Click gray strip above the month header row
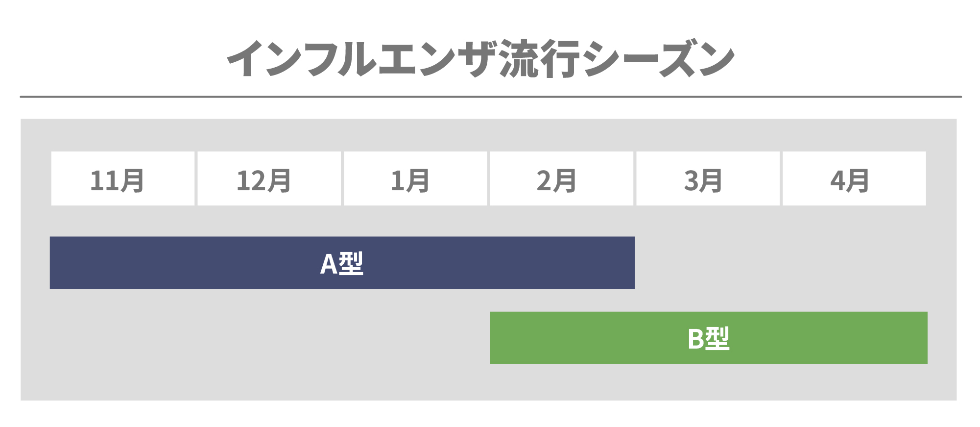 [490, 135]
